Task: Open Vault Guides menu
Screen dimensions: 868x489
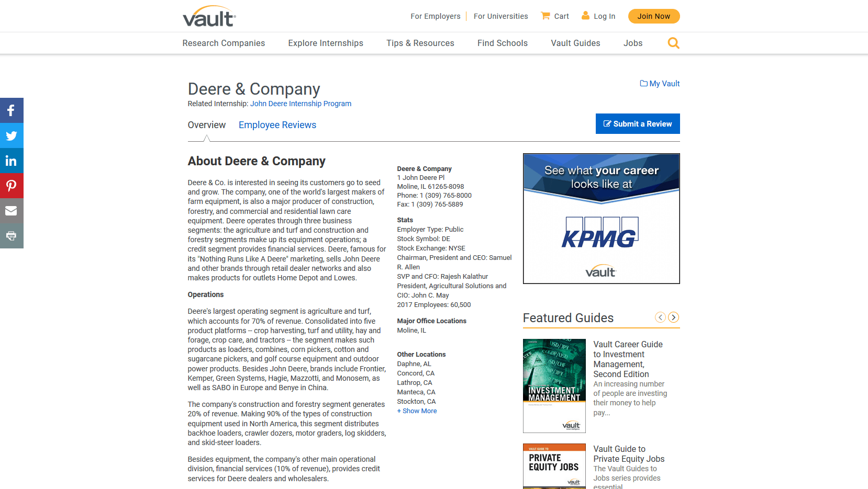Action: pyautogui.click(x=575, y=43)
